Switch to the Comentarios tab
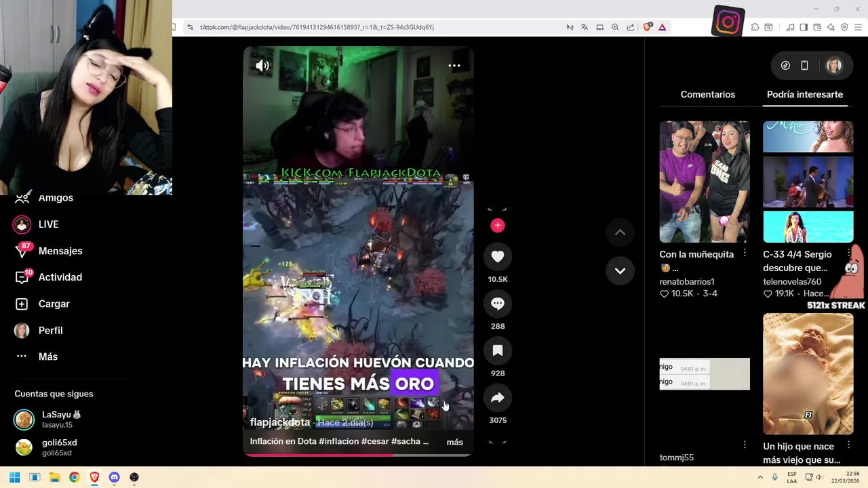Screen dimensions: 868x488 click(x=708, y=94)
